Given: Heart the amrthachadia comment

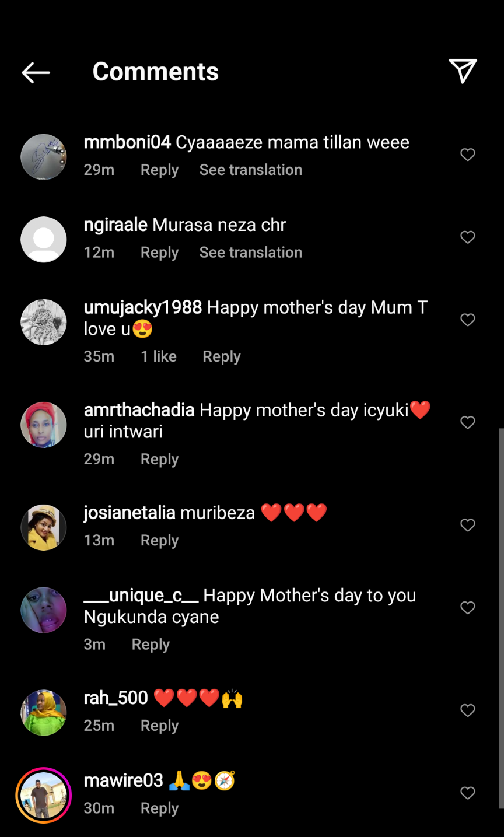Looking at the screenshot, I should coord(468,422).
